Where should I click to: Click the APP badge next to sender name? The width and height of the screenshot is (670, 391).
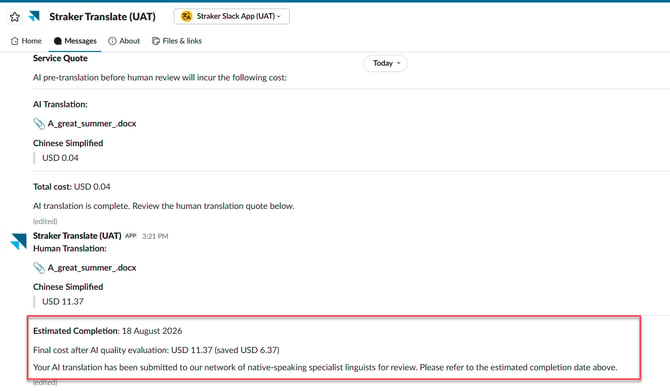[131, 236]
